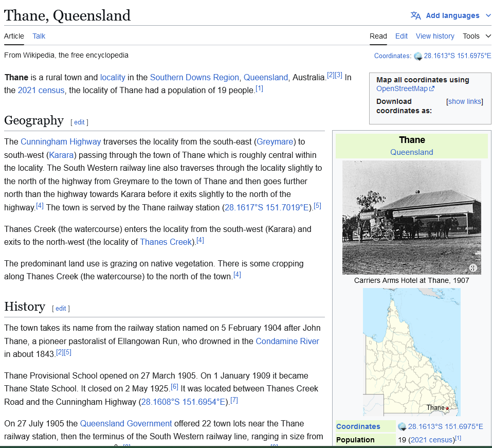Select the Read tab
The width and height of the screenshot is (492, 448).
378,36
